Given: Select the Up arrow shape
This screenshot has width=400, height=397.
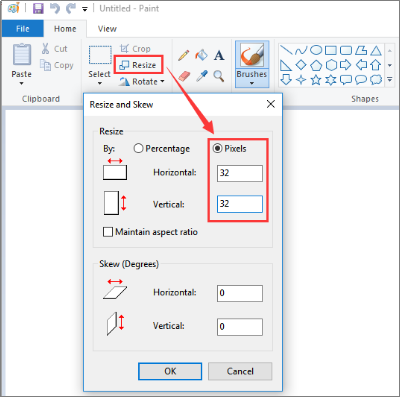Looking at the screenshot, I should pyautogui.click(x=376, y=65).
